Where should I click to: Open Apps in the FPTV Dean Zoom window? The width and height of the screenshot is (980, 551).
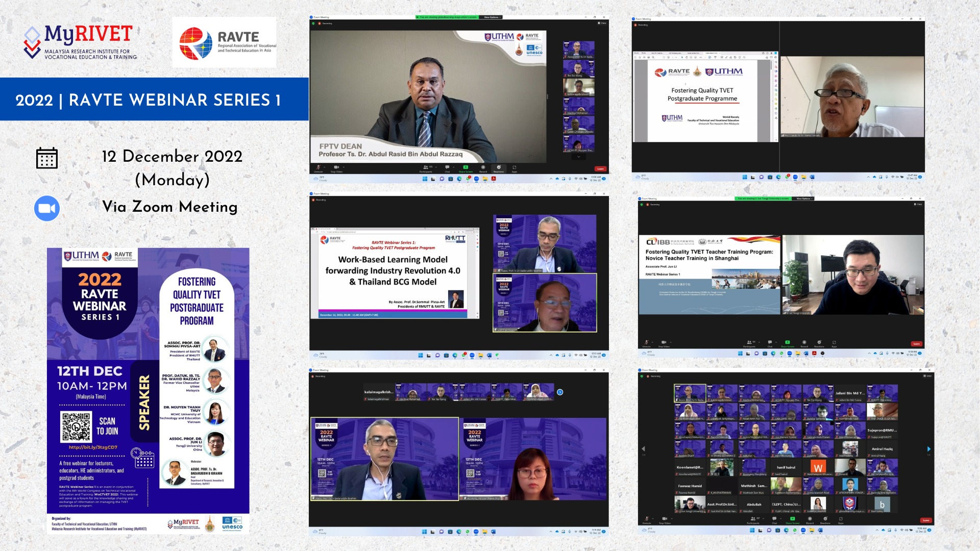tap(514, 168)
